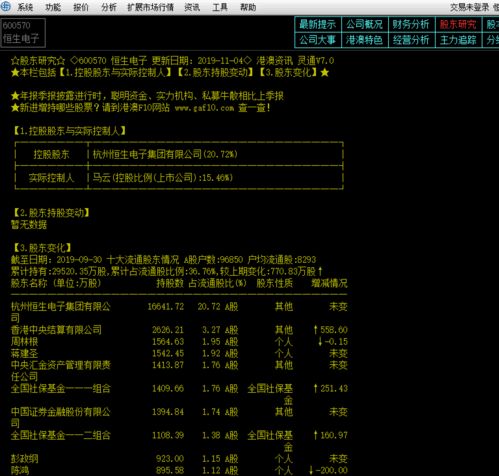Screen dimensions: 499x476
Task: Click the 控股股东 label cell
Action: point(51,154)
